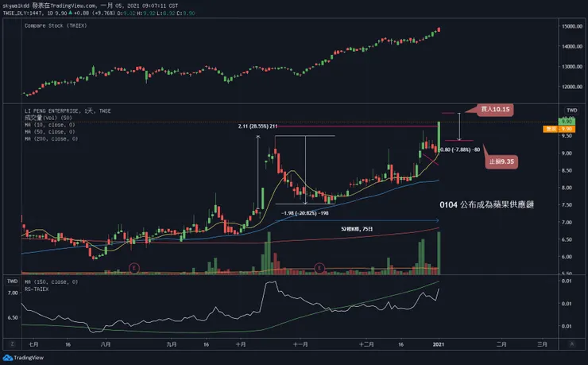Click 九月 on the time axis
588x365 pixels.
tap(172, 344)
